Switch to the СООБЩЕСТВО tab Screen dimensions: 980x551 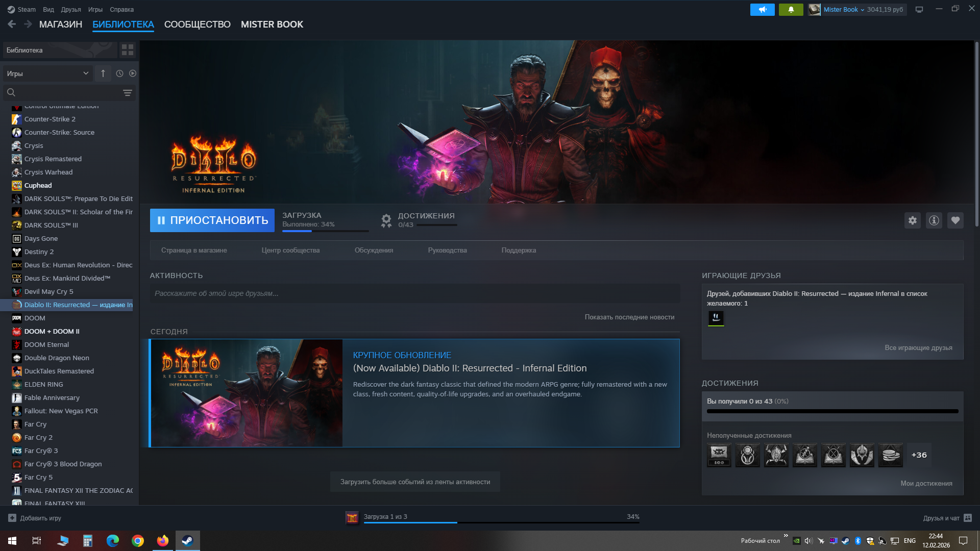point(197,24)
